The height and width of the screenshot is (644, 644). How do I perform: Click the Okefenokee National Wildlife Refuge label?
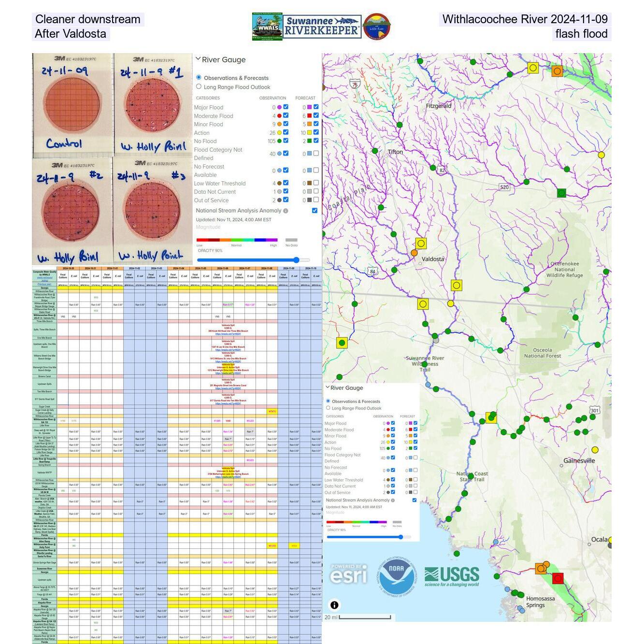(565, 270)
